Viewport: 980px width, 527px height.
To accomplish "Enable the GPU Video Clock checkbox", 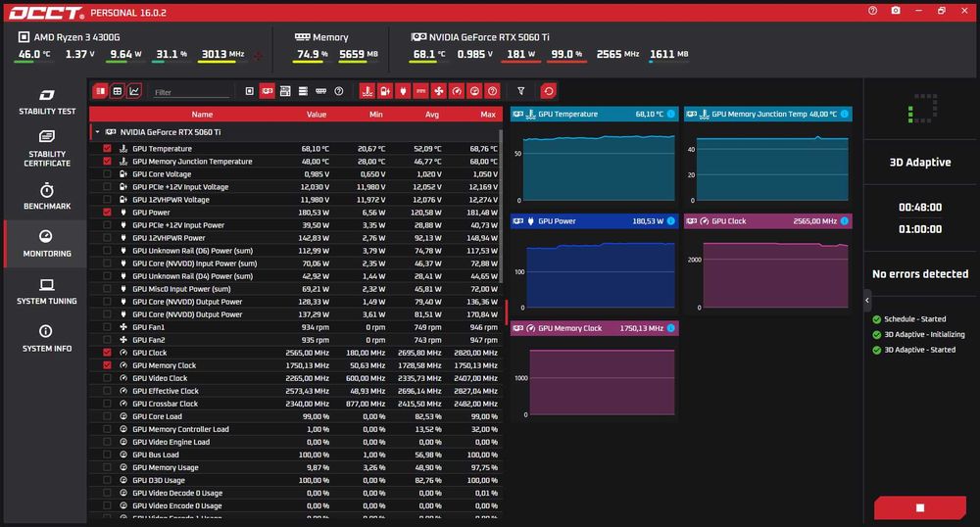I will 107,378.
